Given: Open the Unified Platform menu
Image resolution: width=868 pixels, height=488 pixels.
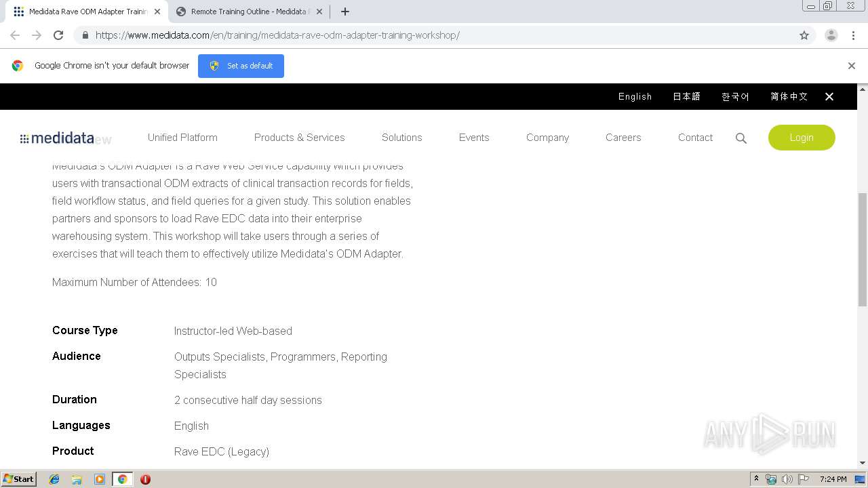Looking at the screenshot, I should click(182, 137).
